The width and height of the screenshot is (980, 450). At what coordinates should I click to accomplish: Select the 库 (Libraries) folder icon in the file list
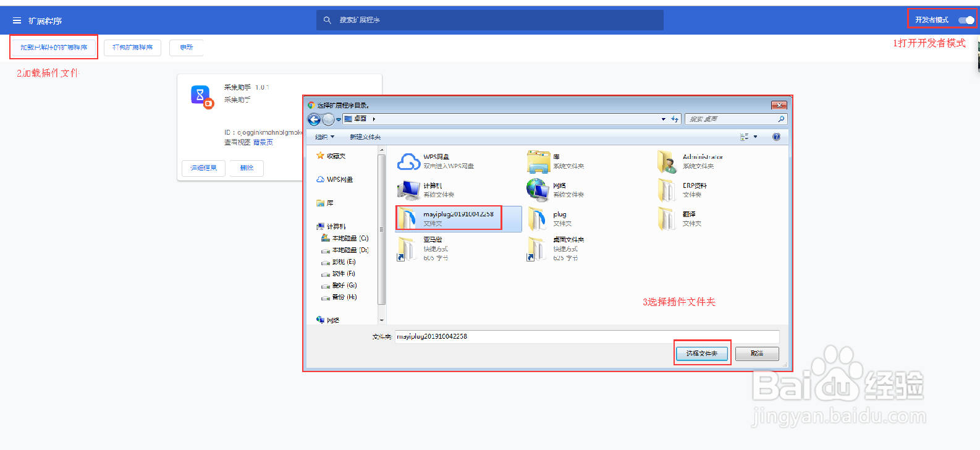[538, 162]
